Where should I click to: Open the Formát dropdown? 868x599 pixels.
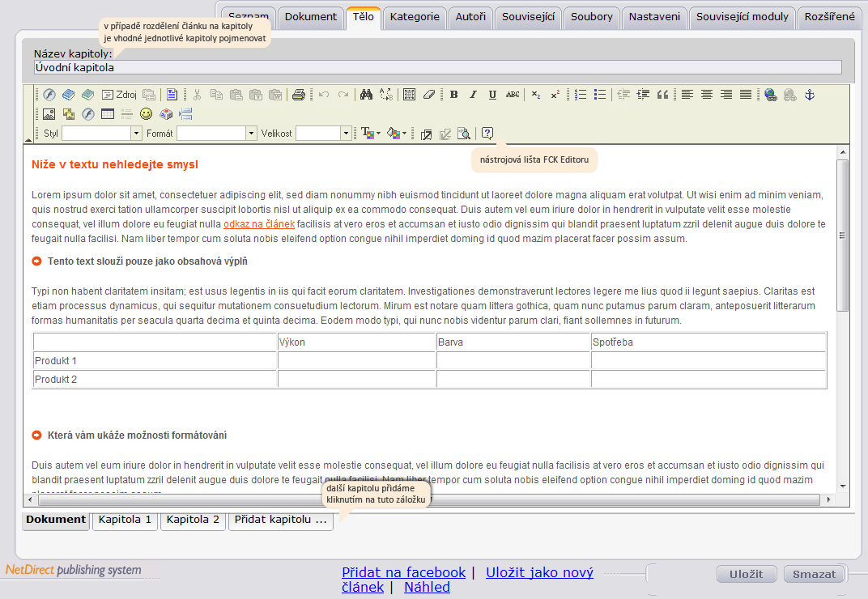[x=216, y=134]
